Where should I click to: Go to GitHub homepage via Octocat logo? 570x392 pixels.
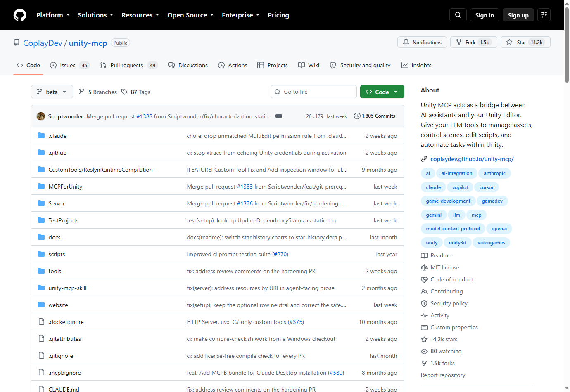[20, 15]
